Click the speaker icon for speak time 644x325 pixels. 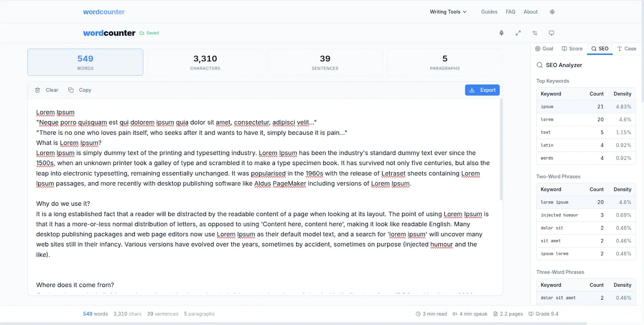pyautogui.click(x=455, y=314)
